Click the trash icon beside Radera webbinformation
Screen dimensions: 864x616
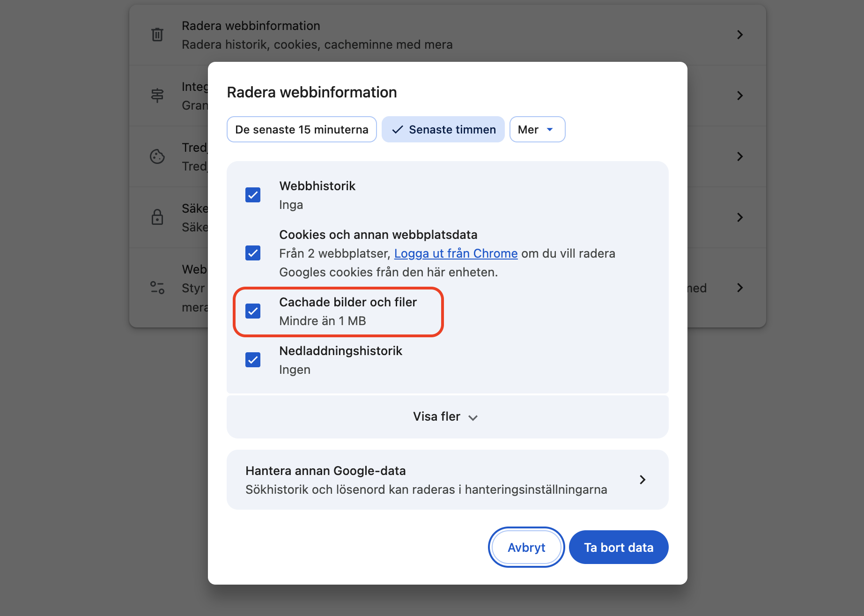pyautogui.click(x=157, y=35)
